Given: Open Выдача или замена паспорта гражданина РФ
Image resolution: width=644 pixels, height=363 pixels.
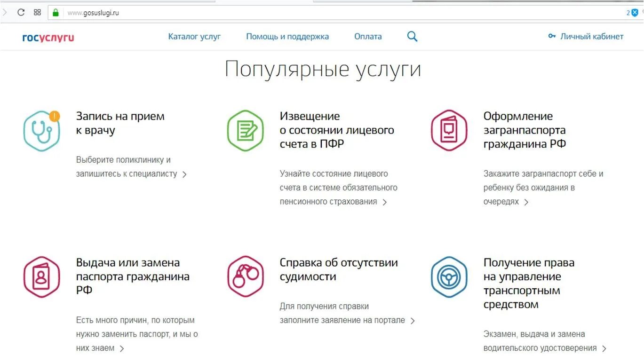Looking at the screenshot, I should [133, 276].
